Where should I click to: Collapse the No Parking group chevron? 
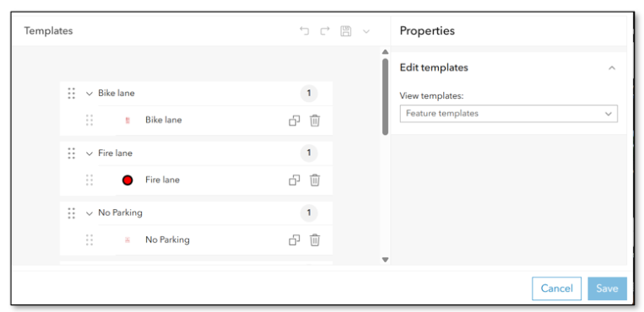(89, 213)
